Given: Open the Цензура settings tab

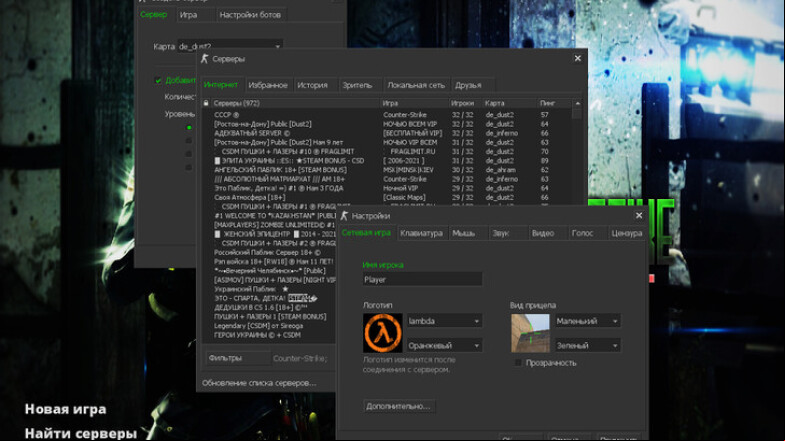Looking at the screenshot, I should tap(626, 233).
